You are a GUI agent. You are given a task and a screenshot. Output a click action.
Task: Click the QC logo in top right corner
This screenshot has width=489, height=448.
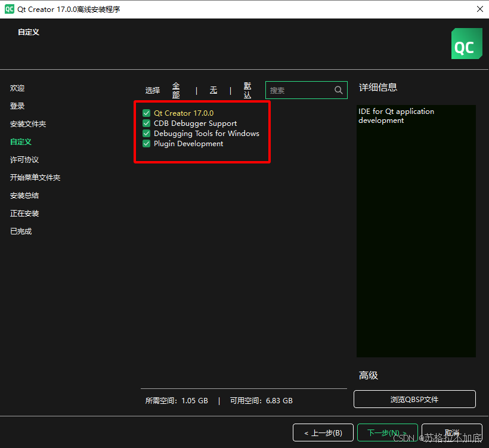pos(467,44)
